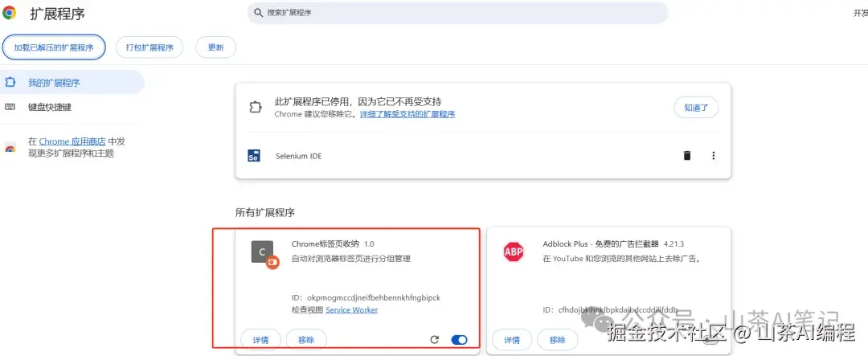The width and height of the screenshot is (868, 356).
Task: Click the Selenium IDE icon
Action: coord(254,156)
